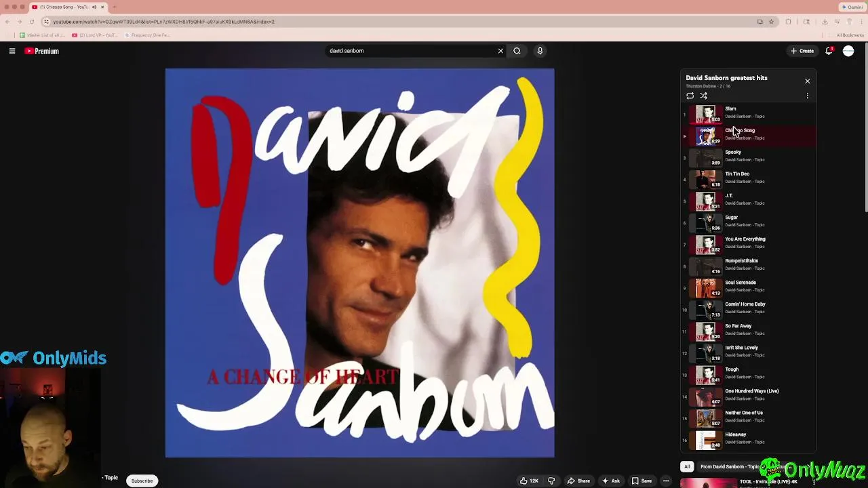The image size is (868, 488).
Task: Play Hideaway from the playlist
Action: (x=749, y=439)
